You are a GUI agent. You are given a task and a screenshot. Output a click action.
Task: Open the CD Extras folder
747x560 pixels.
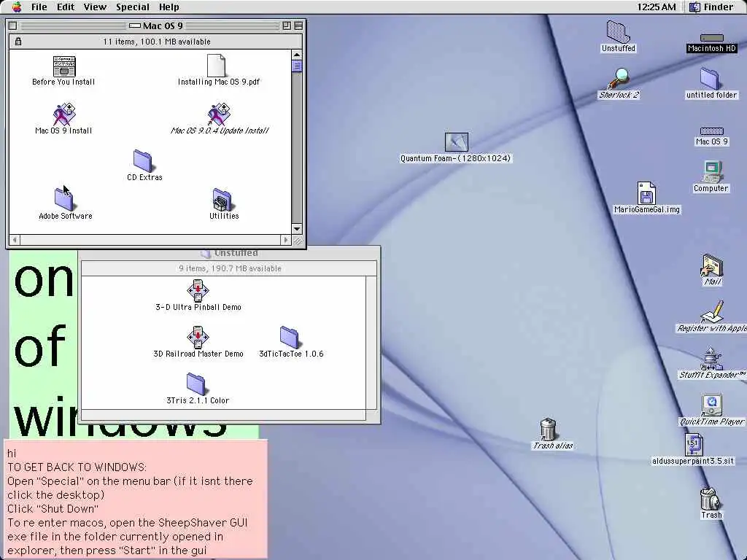142,161
